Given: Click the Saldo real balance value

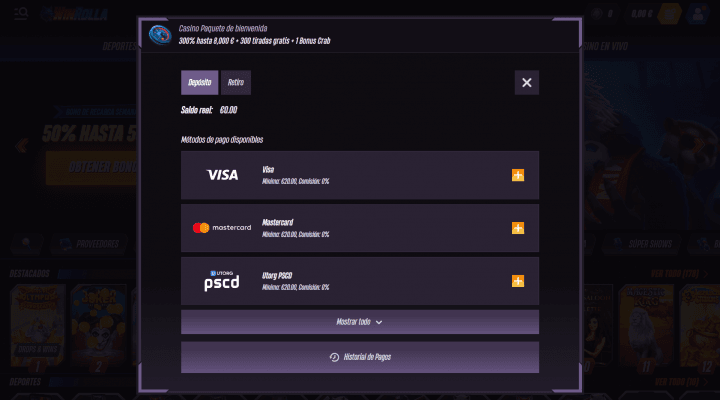Looking at the screenshot, I should pyautogui.click(x=228, y=110).
